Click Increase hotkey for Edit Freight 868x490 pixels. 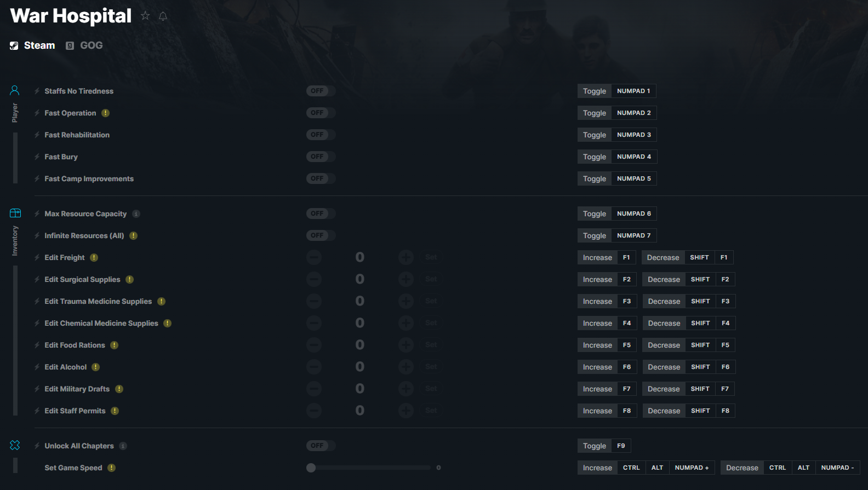pyautogui.click(x=597, y=257)
